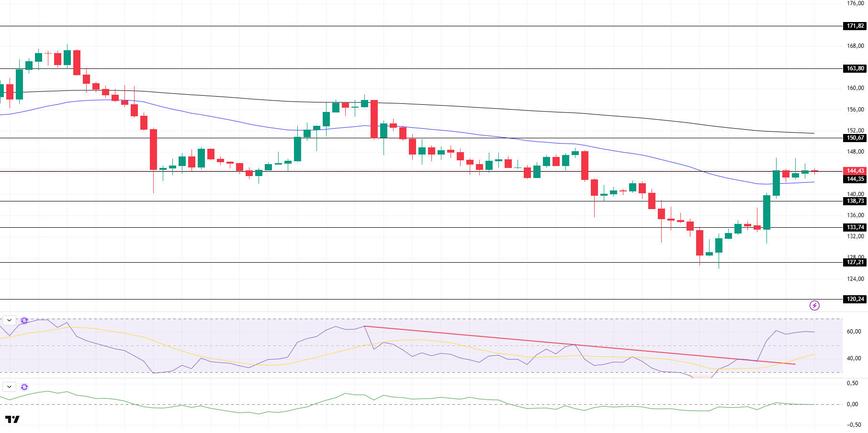The image size is (868, 433).
Task: Click the red 144,43 current price label
Action: coord(855,171)
